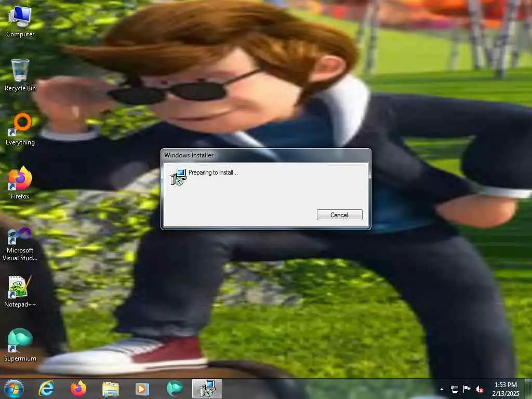Select the Notepad++ desktop shortcut
This screenshot has width=532, height=399.
click(x=20, y=291)
